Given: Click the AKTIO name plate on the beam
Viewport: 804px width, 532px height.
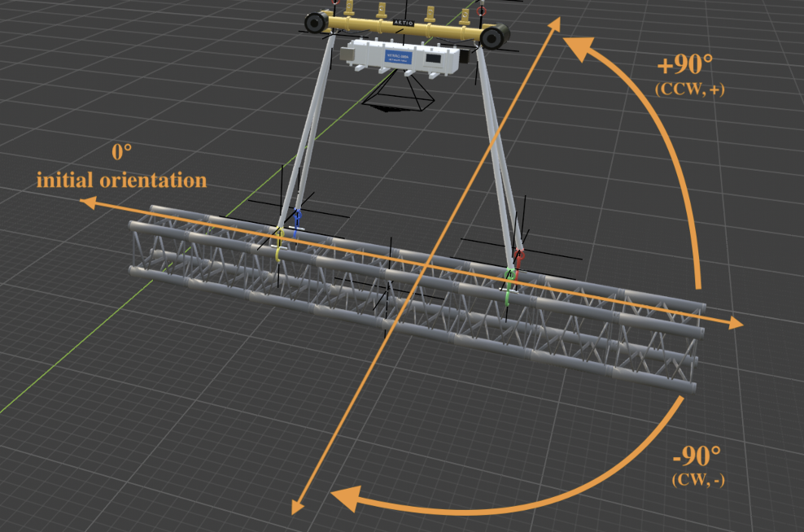Looking at the screenshot, I should tap(403, 23).
